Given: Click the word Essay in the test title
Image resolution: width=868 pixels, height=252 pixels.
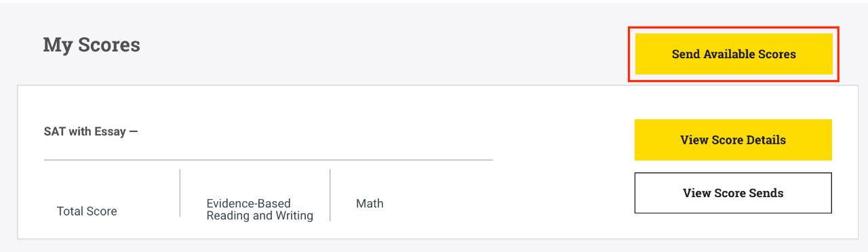Looking at the screenshot, I should pyautogui.click(x=110, y=131).
